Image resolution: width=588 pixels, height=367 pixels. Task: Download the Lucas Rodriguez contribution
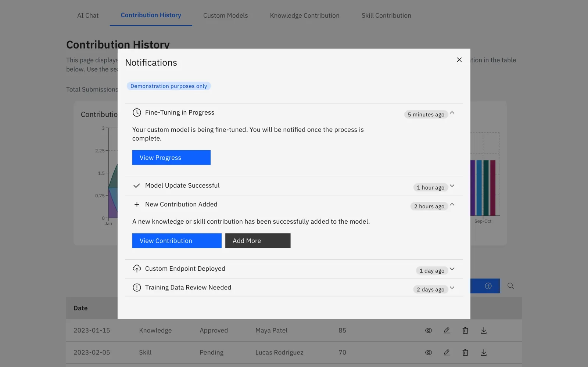[484, 352]
